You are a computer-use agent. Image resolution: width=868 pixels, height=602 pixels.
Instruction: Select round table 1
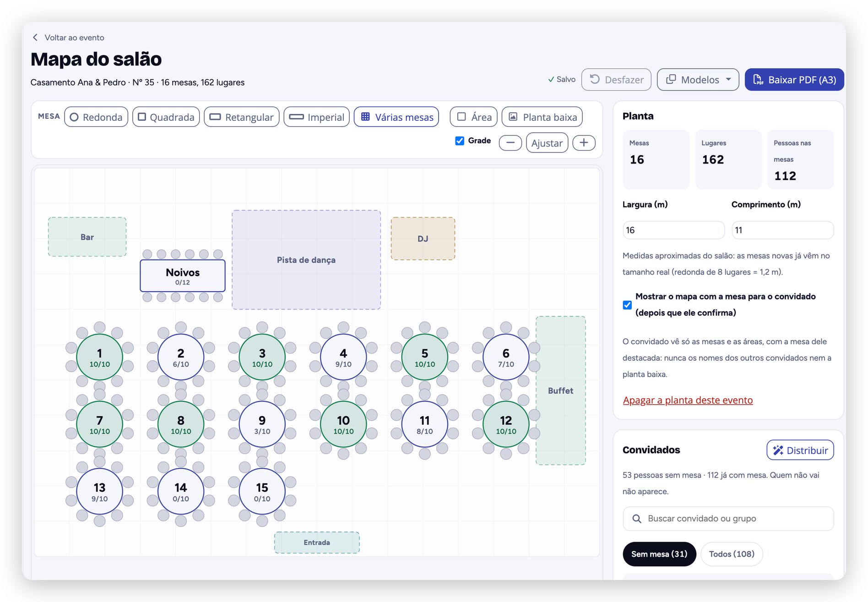pyautogui.click(x=99, y=357)
